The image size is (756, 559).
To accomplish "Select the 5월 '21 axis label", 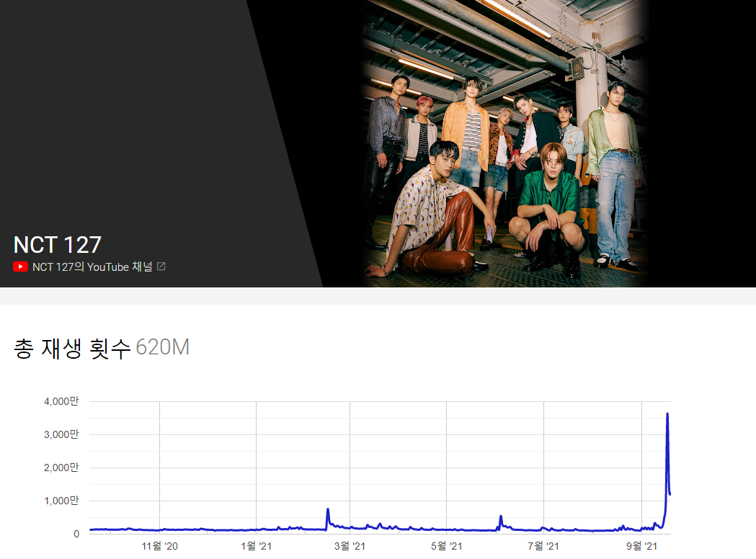I will point(446,547).
